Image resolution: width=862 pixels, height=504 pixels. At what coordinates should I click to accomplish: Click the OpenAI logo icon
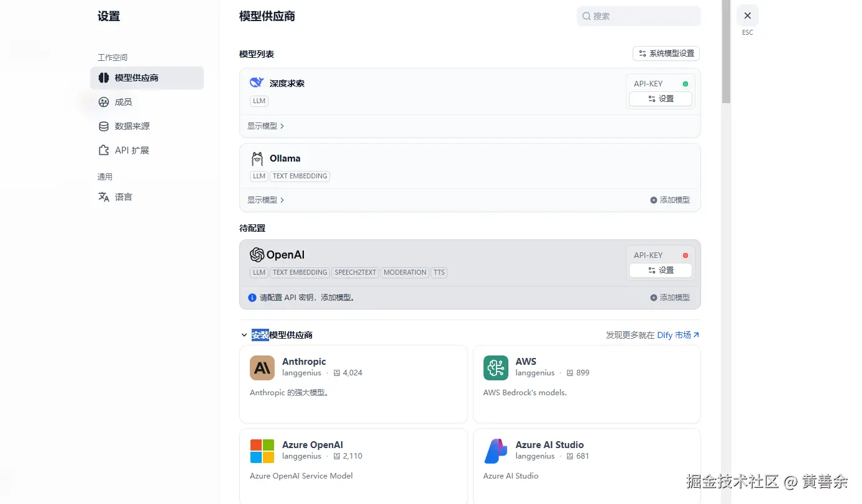pos(257,255)
